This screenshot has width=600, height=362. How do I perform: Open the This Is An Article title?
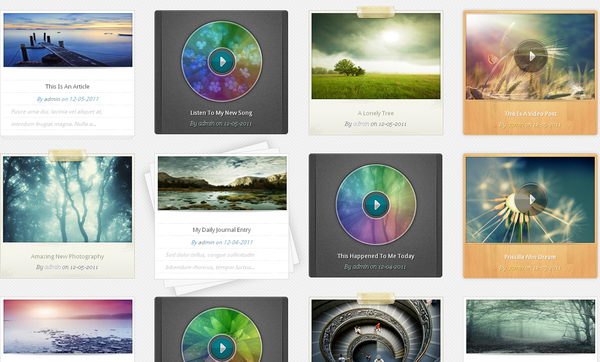tap(67, 86)
